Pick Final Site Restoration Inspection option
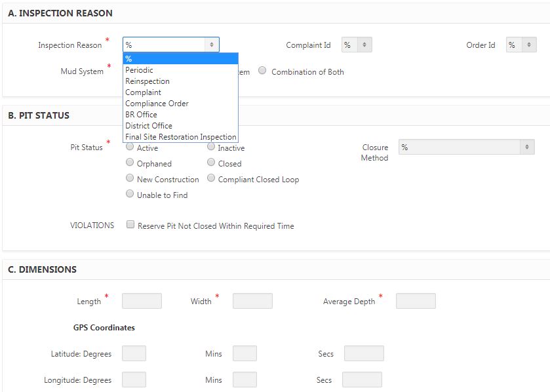Image resolution: width=550 pixels, height=392 pixels. [x=180, y=137]
